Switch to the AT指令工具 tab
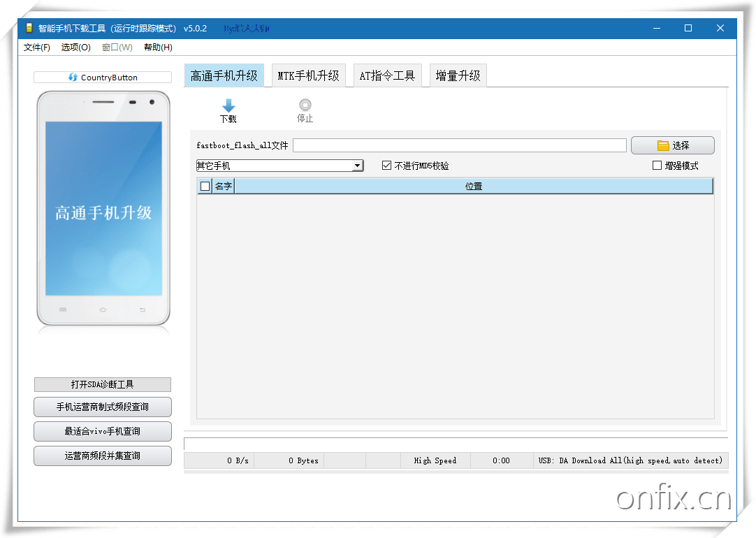 coord(387,75)
